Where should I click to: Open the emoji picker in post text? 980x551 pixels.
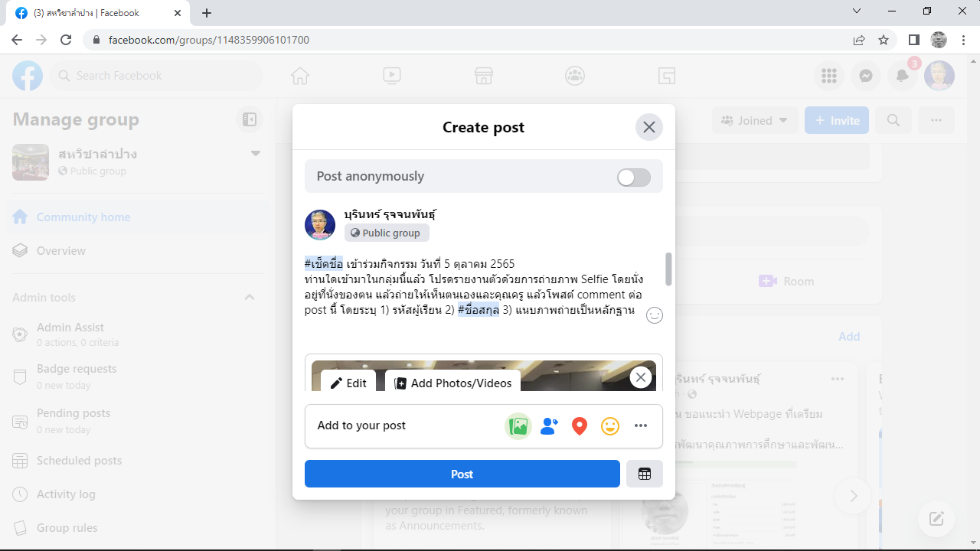click(655, 315)
